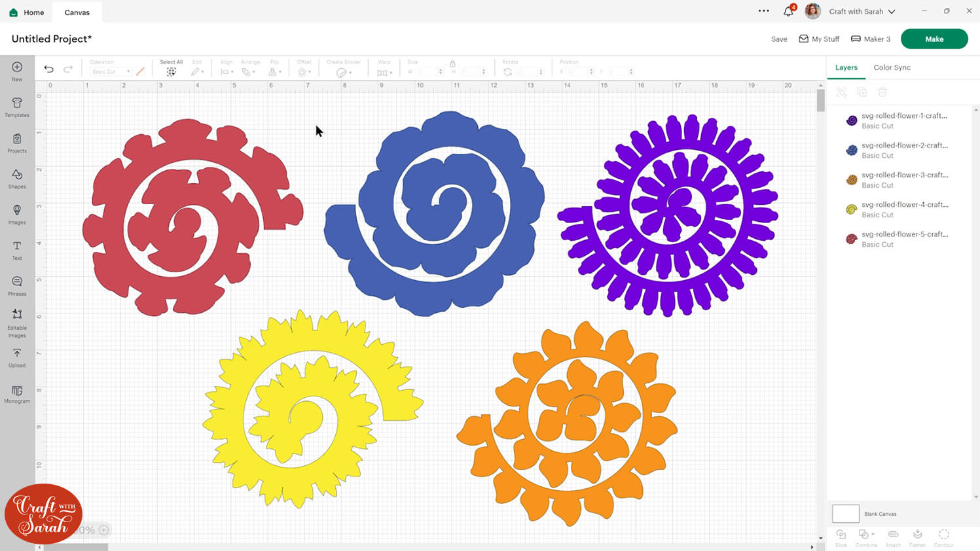Open the Templates panel
The width and height of the screenshot is (980, 551).
[17, 107]
